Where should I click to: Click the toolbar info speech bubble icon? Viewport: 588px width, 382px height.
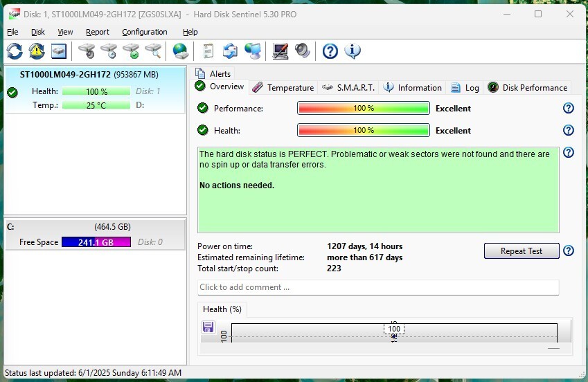pyautogui.click(x=353, y=51)
